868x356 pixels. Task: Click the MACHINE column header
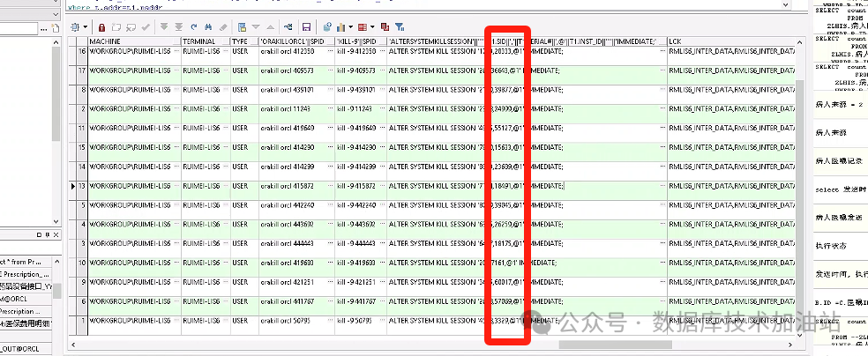coord(134,41)
